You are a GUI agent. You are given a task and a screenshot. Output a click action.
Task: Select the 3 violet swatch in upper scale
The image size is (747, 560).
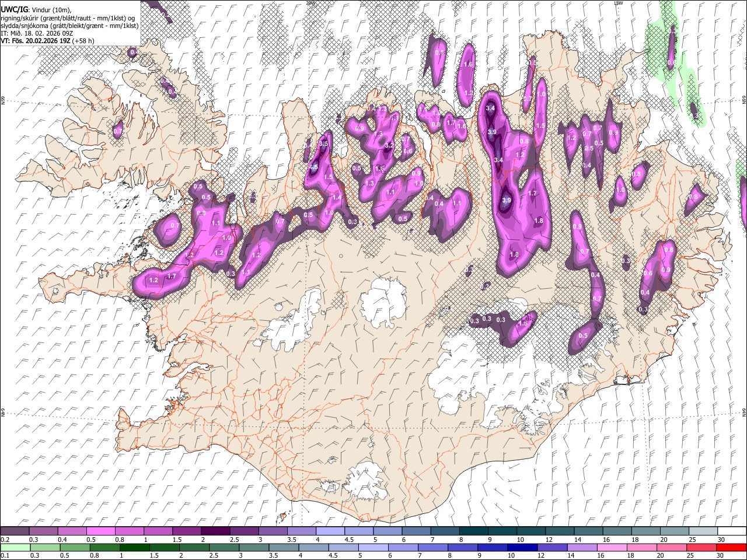272,531
